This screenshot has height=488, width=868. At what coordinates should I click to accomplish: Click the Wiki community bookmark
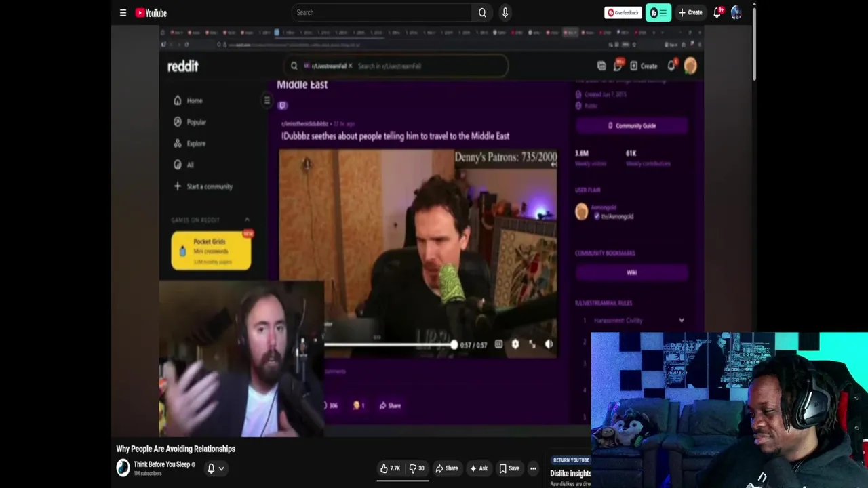[x=631, y=272]
